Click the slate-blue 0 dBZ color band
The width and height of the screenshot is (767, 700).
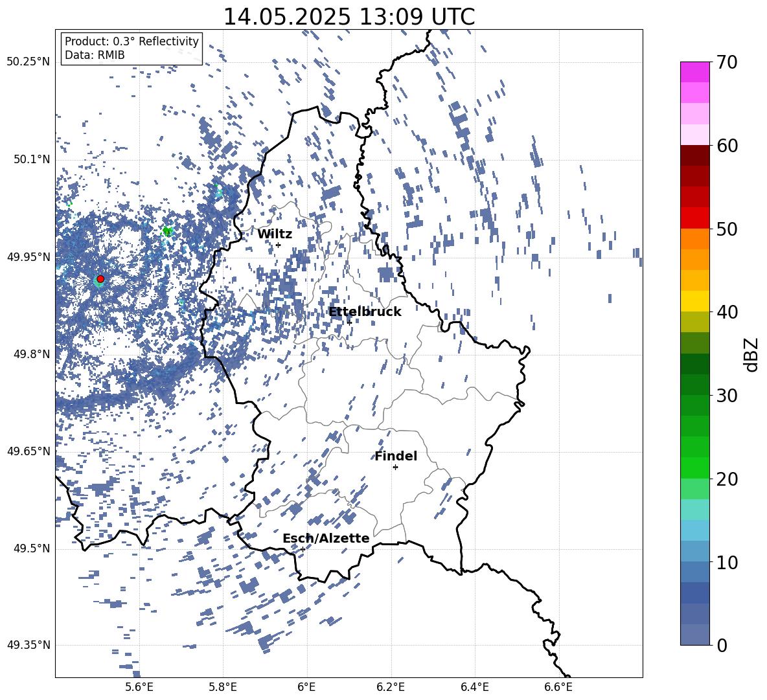point(694,635)
